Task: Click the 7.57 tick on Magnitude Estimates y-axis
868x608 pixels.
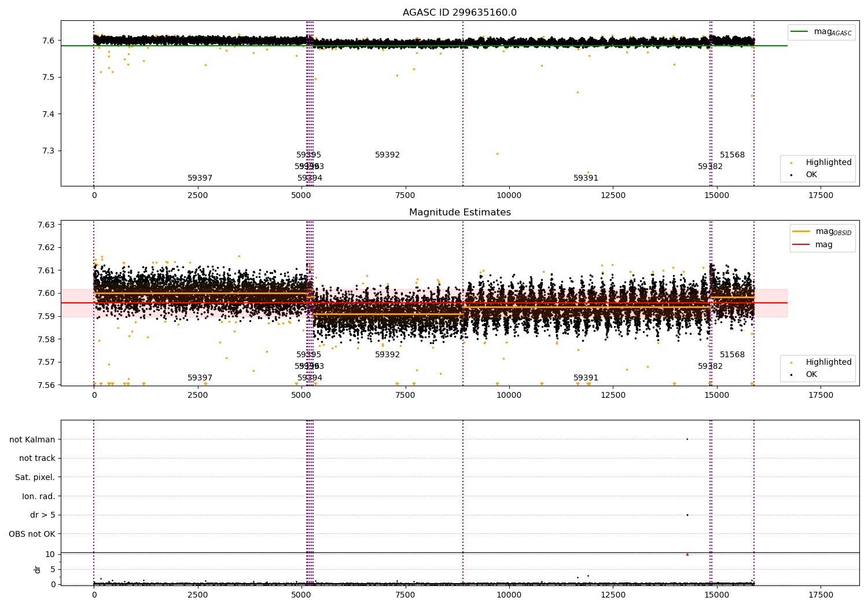Action: pos(46,362)
